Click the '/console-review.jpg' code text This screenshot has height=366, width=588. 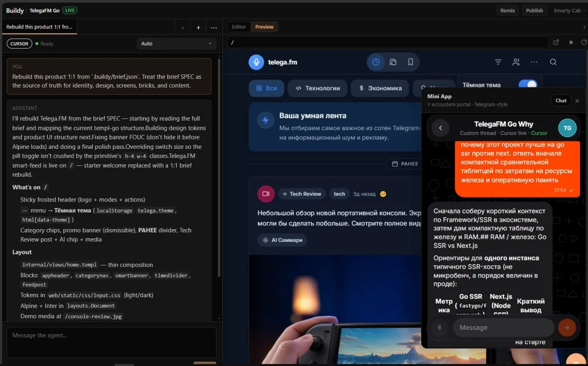93,316
